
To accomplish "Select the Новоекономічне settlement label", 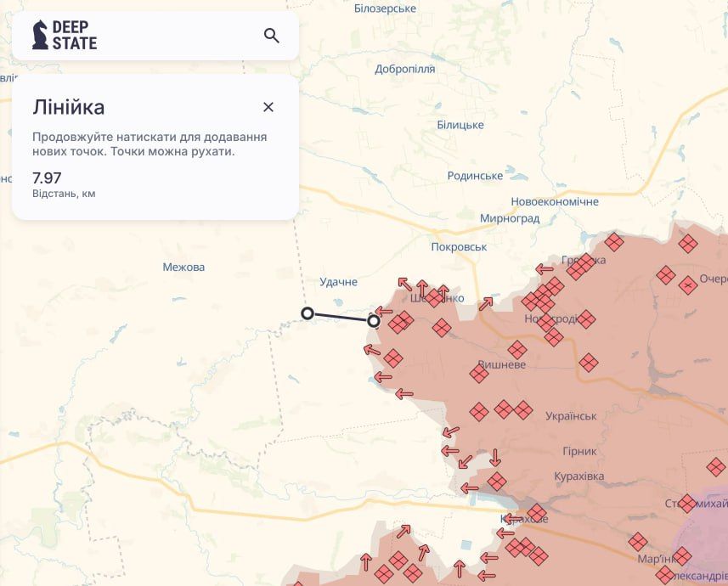I will point(554,201).
